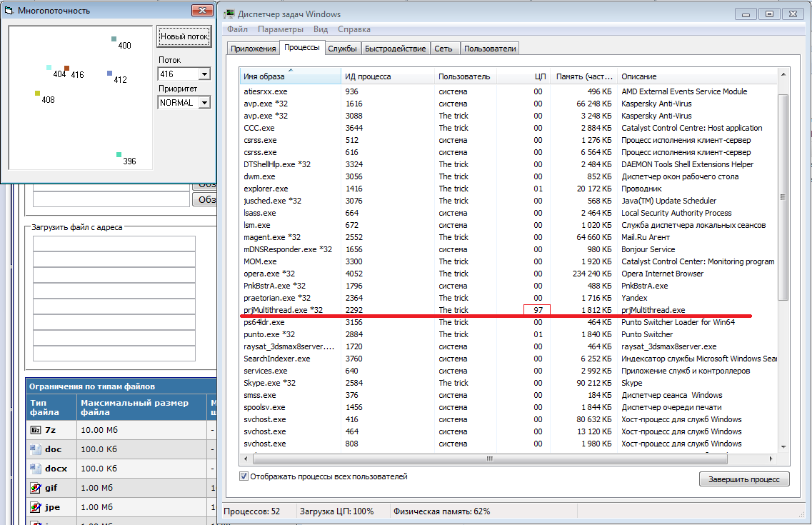Click the horizontal scrollbar thumb of process list
Image resolution: width=812 pixels, height=525 pixels.
tap(489, 459)
